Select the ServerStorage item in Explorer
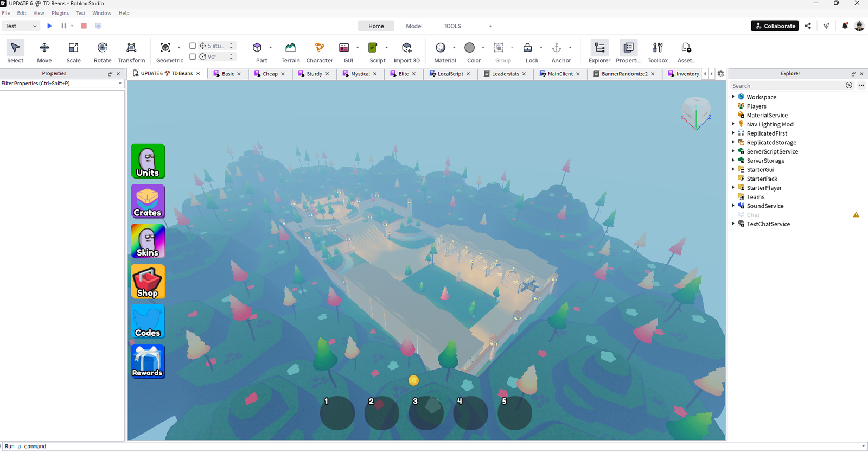The width and height of the screenshot is (868, 465). [765, 161]
